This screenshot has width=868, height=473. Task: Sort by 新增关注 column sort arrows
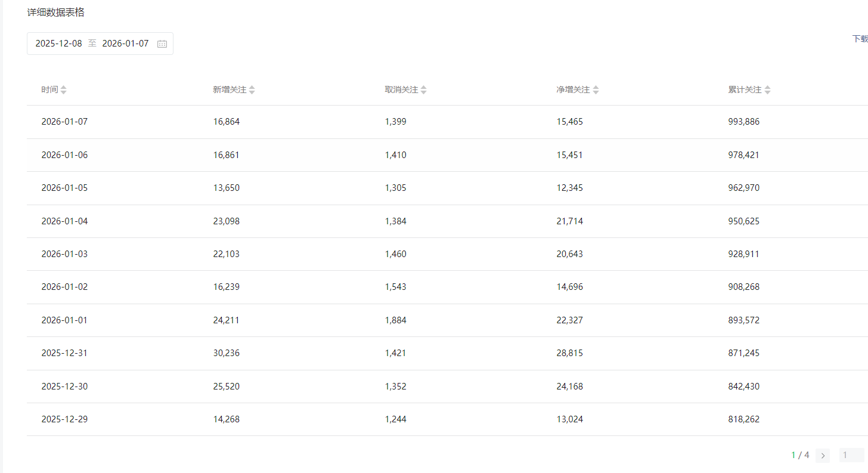pyautogui.click(x=252, y=90)
